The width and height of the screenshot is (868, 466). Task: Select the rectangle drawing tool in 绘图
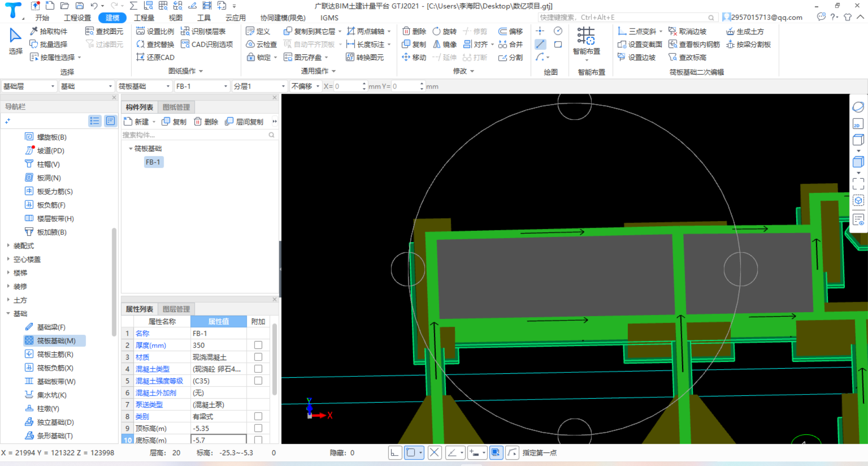coord(558,44)
